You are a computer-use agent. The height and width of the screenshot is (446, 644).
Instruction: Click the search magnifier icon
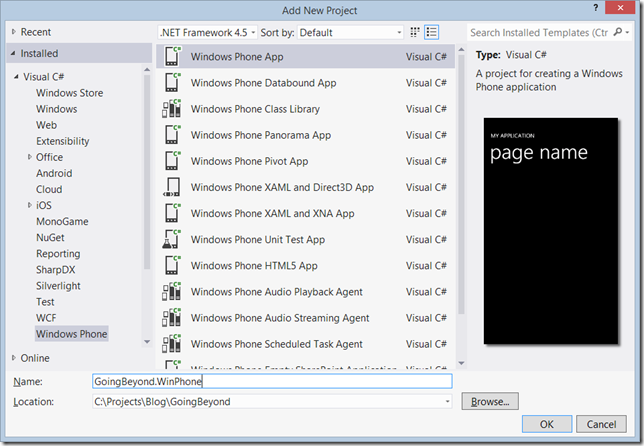[617, 32]
